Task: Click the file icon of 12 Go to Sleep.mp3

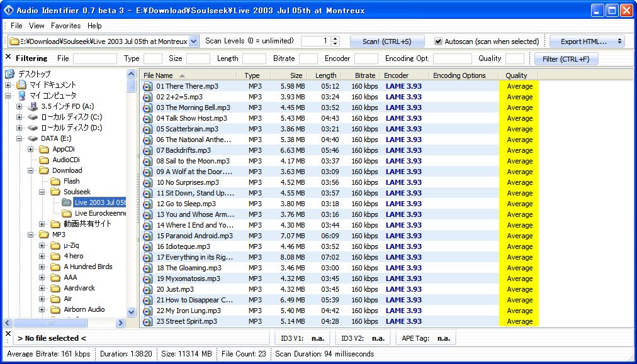Action: click(x=147, y=204)
